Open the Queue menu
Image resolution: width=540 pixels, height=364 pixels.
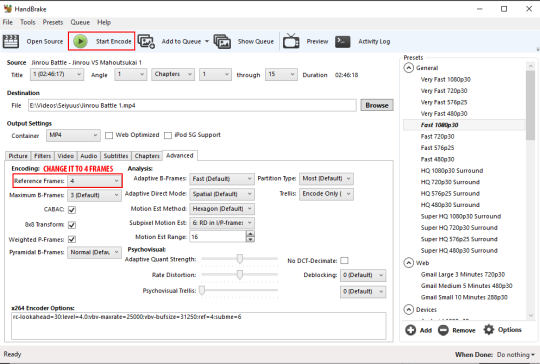click(x=80, y=22)
